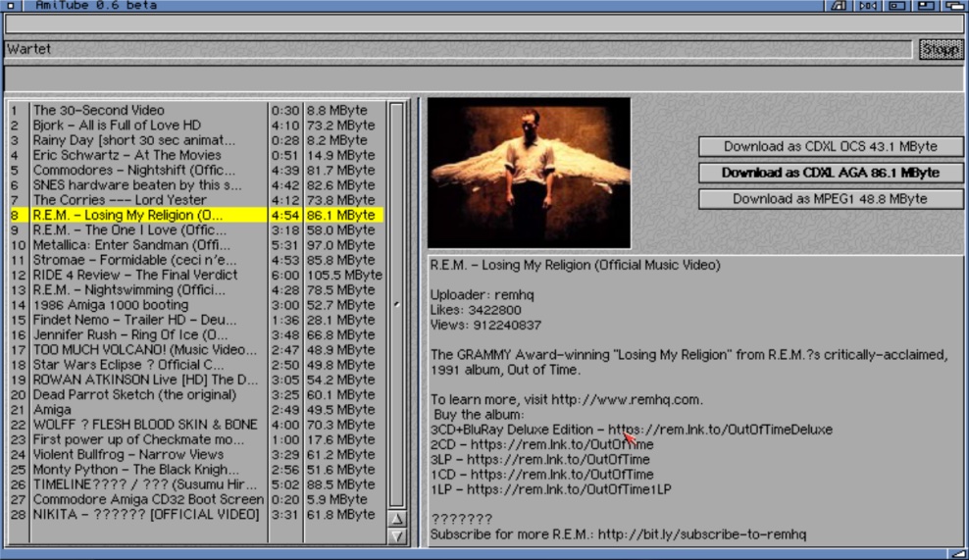Viewport: 969px width, 560px height.
Task: Select 'RIDE 4 Review - The Final Verdict'
Action: (x=196, y=275)
